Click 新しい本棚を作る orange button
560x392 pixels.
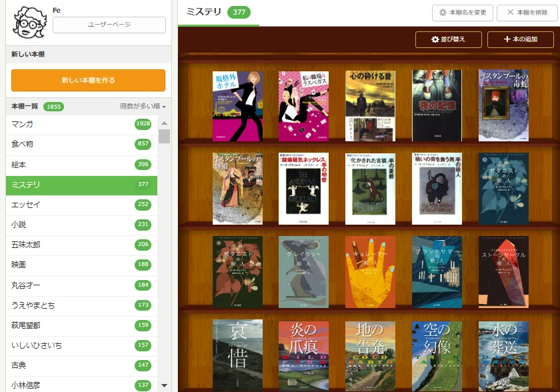[x=88, y=80]
